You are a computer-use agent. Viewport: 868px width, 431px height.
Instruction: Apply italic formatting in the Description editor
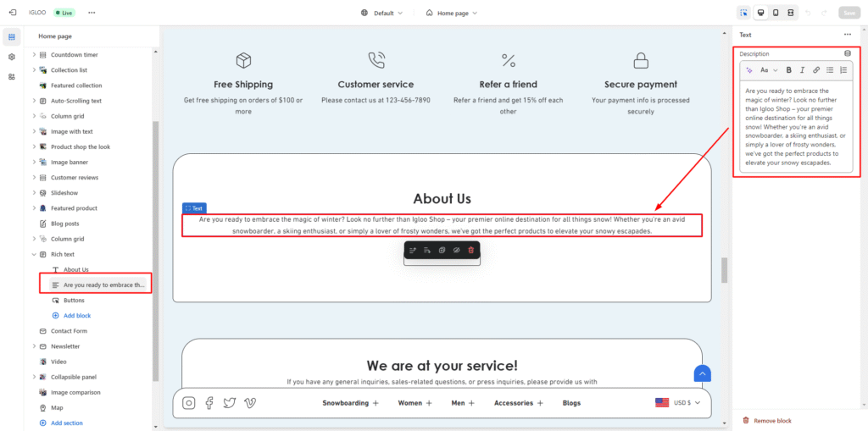802,70
